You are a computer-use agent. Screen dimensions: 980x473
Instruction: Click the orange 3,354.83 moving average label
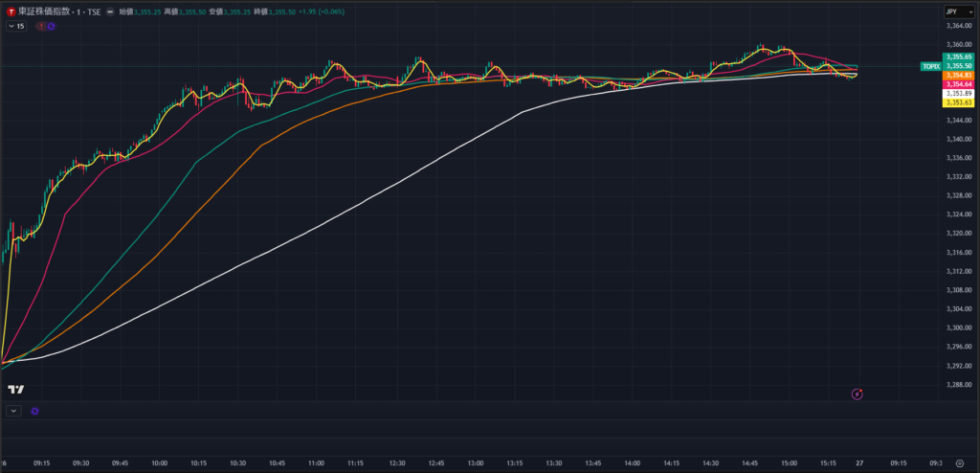959,75
